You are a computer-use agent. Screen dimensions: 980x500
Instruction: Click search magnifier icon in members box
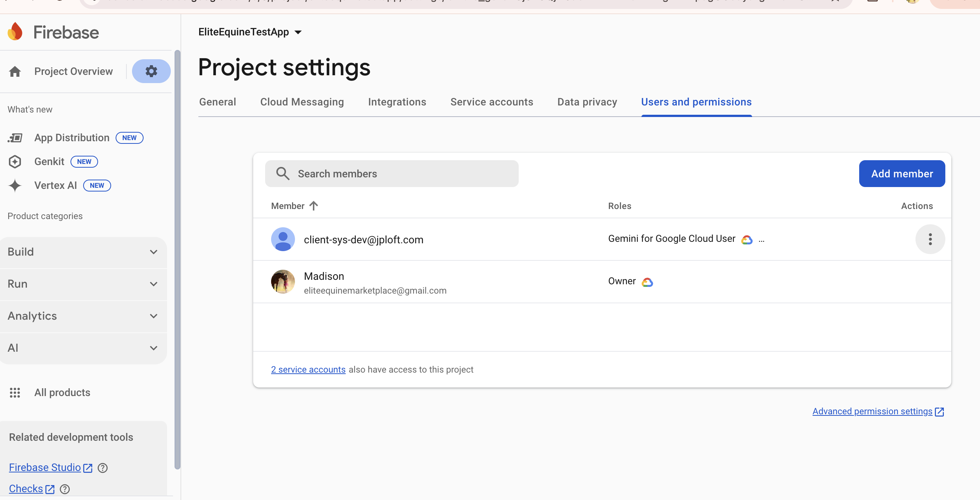tap(283, 173)
